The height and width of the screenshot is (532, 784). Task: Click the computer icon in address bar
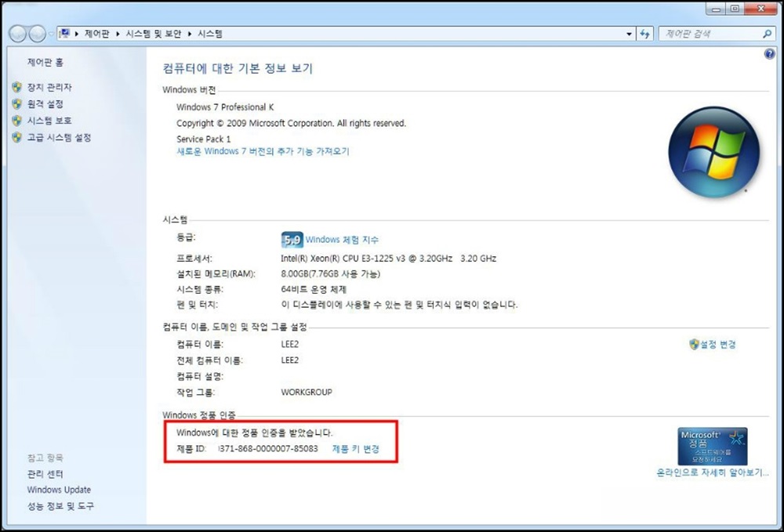click(64, 34)
